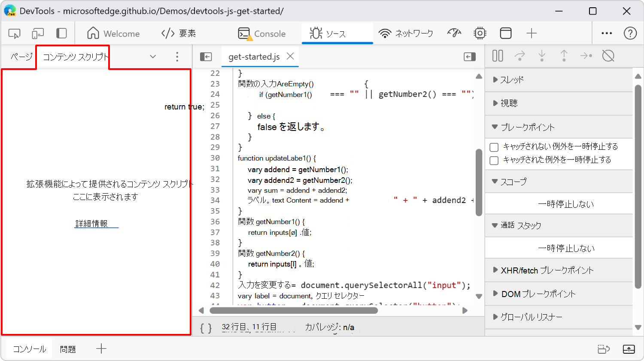Click pretty print curly braces icon
This screenshot has height=361, width=644.
click(206, 328)
